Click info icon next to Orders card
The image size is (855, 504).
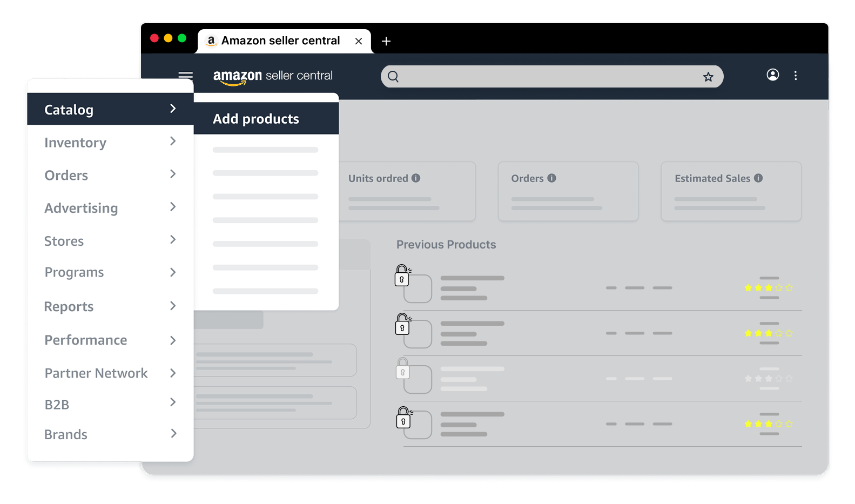click(x=551, y=178)
